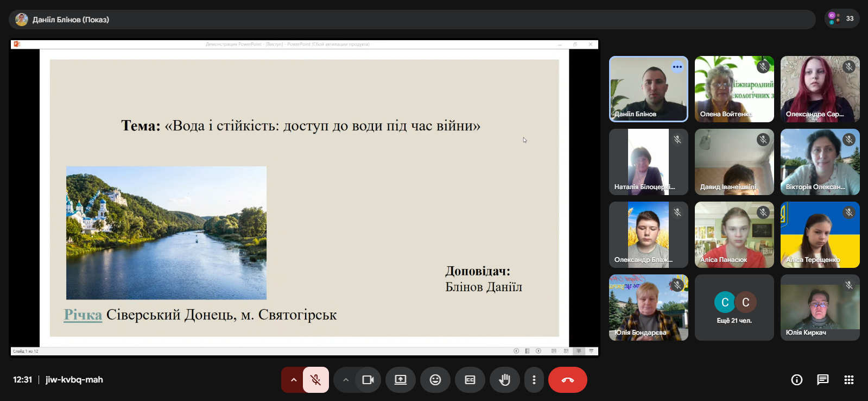Expand audio settings chevron

[293, 380]
